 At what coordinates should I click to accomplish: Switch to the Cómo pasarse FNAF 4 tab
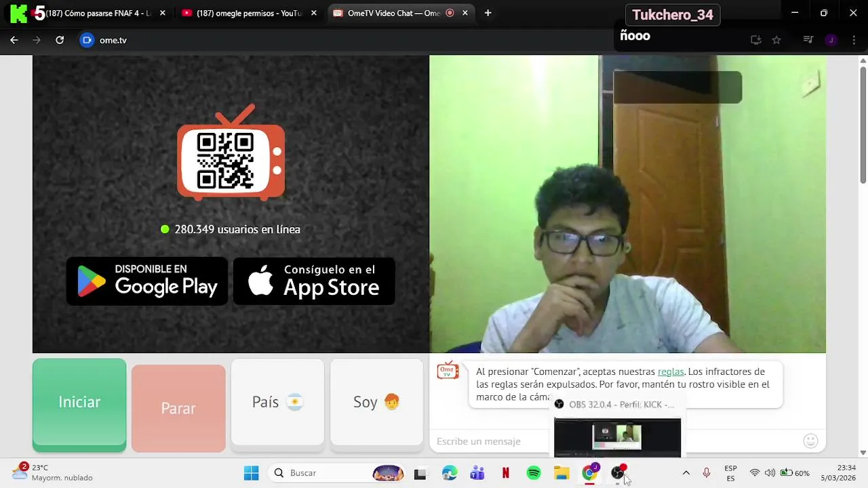click(97, 13)
